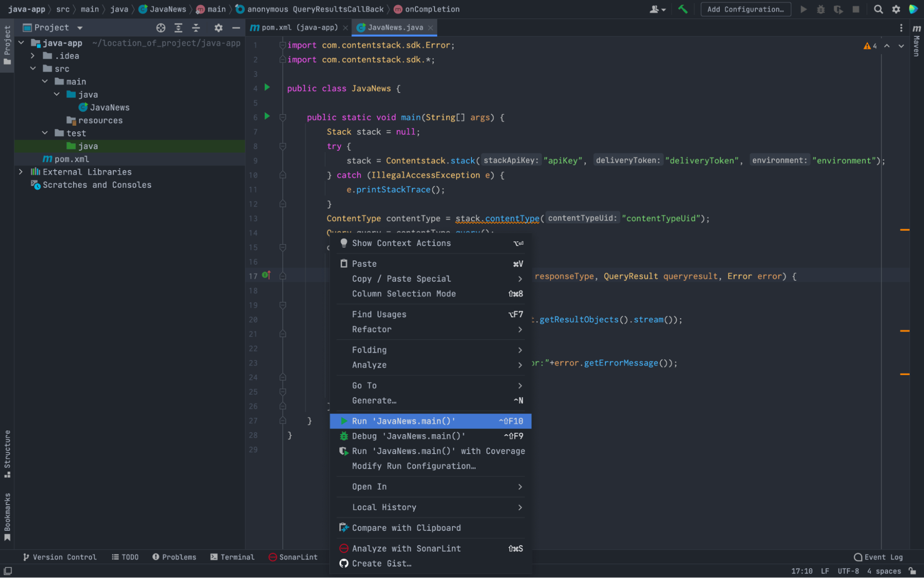Viewport: 924px width, 578px height.
Task: Select Debug 'JavaNews.main()' menu item
Action: [430, 436]
